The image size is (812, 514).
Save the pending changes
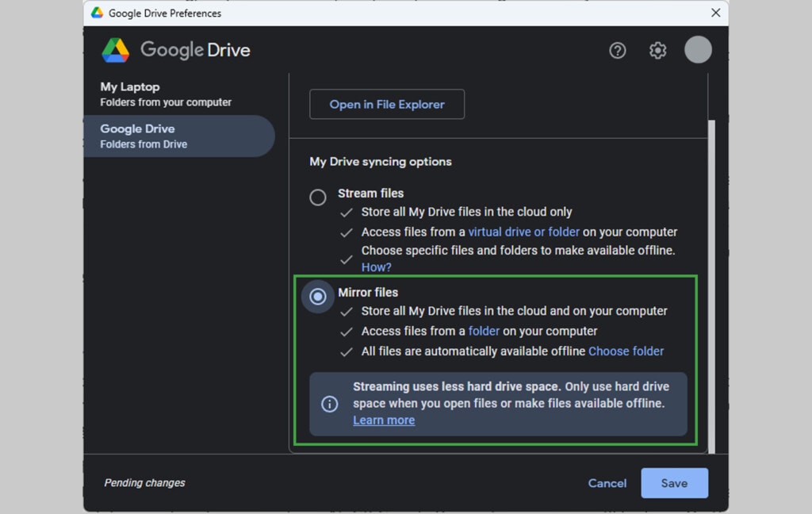(674, 483)
